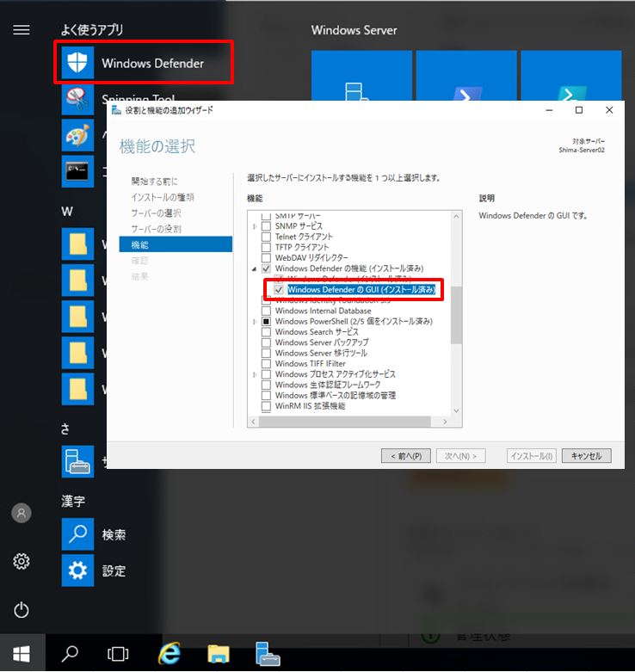Check the WebDAV リダイレクター checkbox
This screenshot has height=672, width=635.
click(x=266, y=257)
